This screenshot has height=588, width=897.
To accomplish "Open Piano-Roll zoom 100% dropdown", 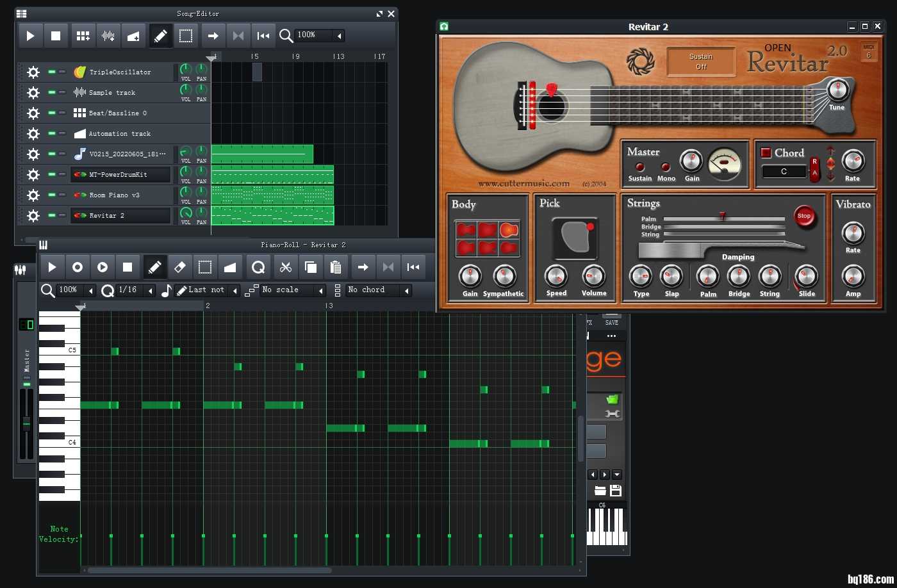I will click(91, 291).
